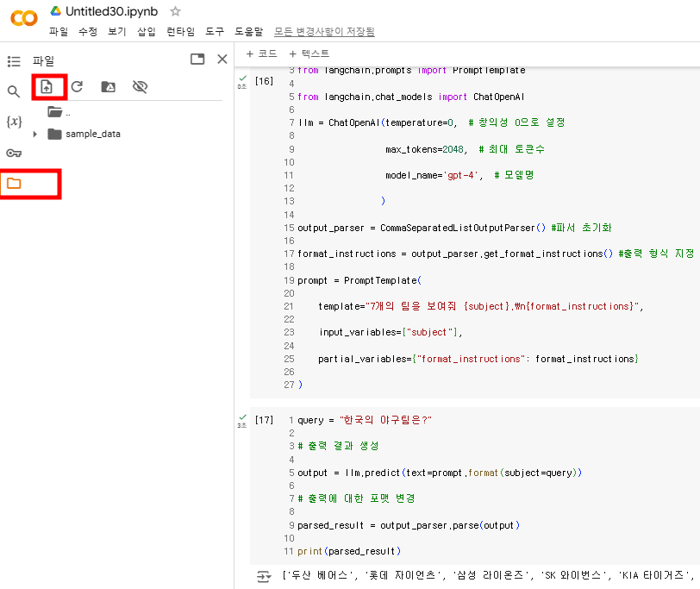Open the table of contents panel
Image resolution: width=700 pixels, height=589 pixels.
(13, 60)
